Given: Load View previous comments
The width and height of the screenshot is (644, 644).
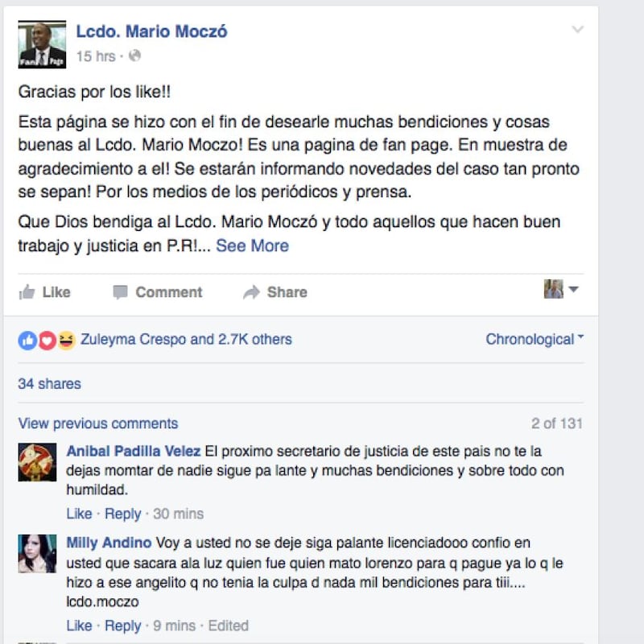Looking at the screenshot, I should coord(97,423).
